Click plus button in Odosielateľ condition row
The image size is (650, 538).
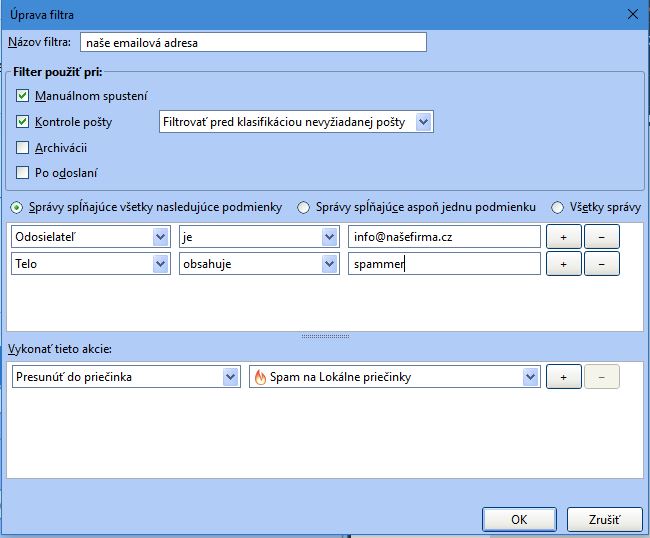pyautogui.click(x=563, y=237)
